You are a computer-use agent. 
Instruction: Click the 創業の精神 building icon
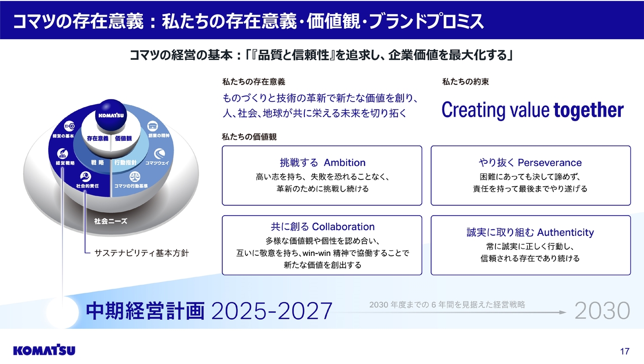(x=152, y=126)
